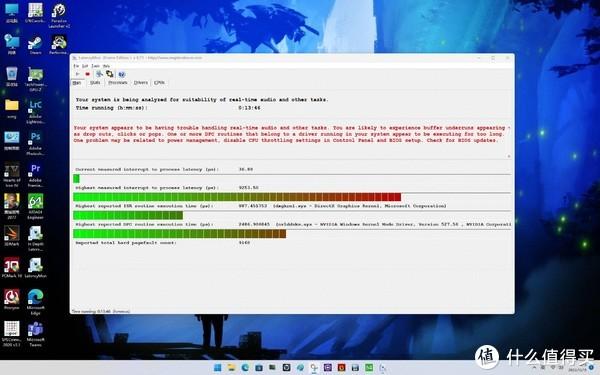The image size is (600, 375).
Task: Select the Adobe Photoshop desktop icon
Action: (35, 143)
